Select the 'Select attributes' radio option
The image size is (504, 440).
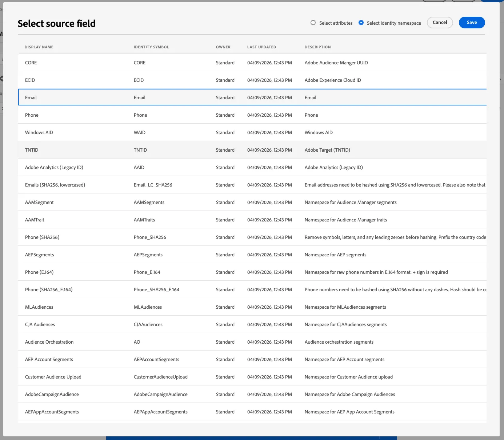click(313, 23)
